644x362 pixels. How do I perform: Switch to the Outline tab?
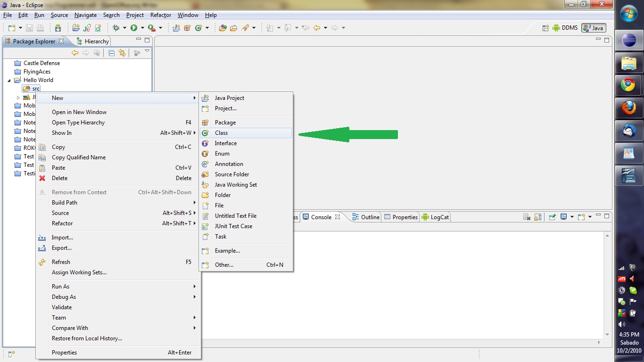coord(366,217)
